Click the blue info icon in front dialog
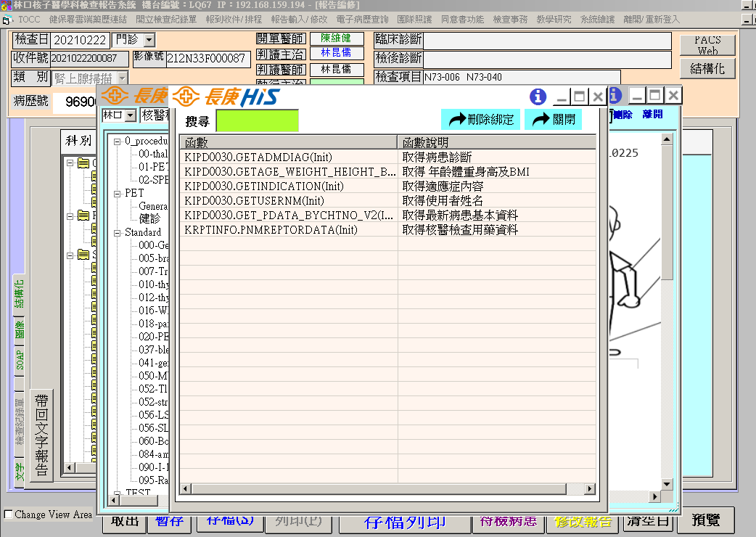This screenshot has width=756, height=537. pos(538,97)
